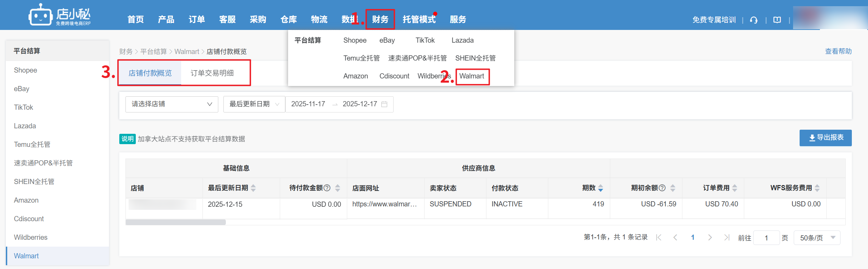Open the 财务 menu

380,20
